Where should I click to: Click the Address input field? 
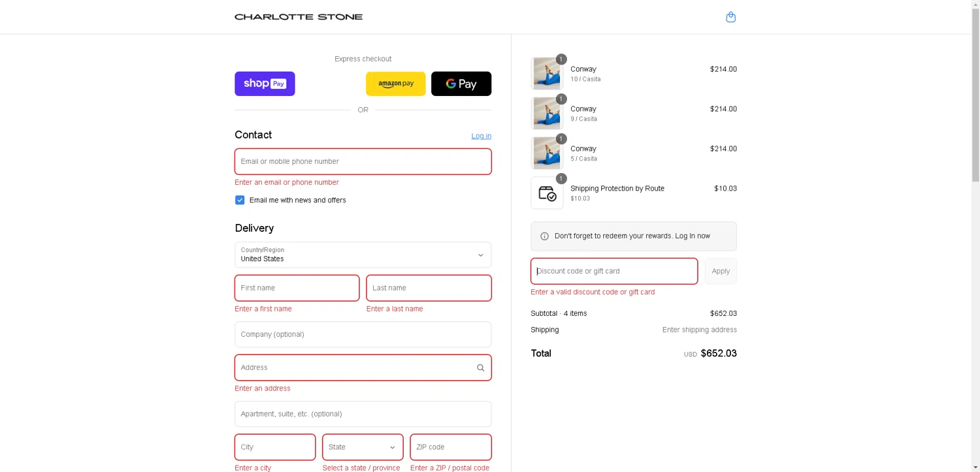coord(363,368)
